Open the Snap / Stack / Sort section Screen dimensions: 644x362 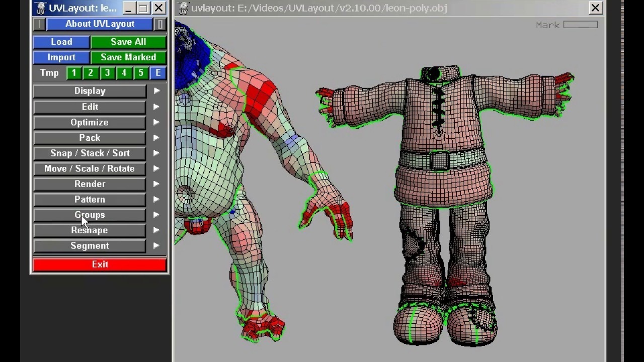pos(90,153)
